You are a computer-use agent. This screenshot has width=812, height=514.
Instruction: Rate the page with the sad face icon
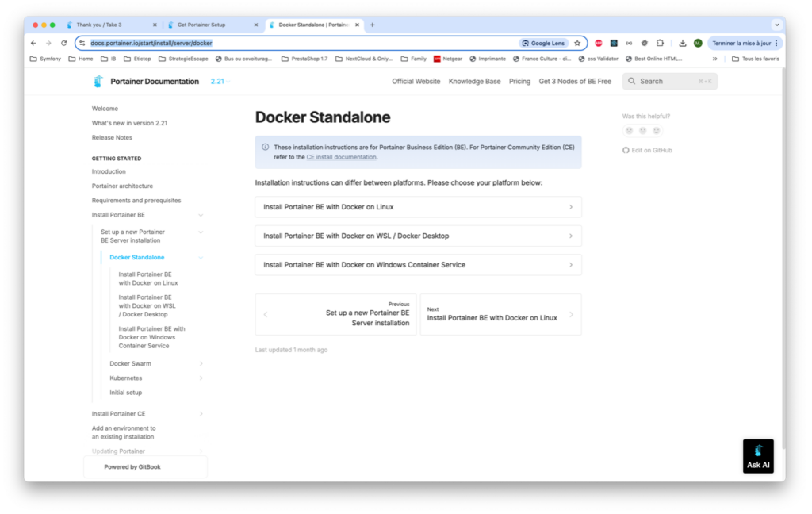point(629,131)
